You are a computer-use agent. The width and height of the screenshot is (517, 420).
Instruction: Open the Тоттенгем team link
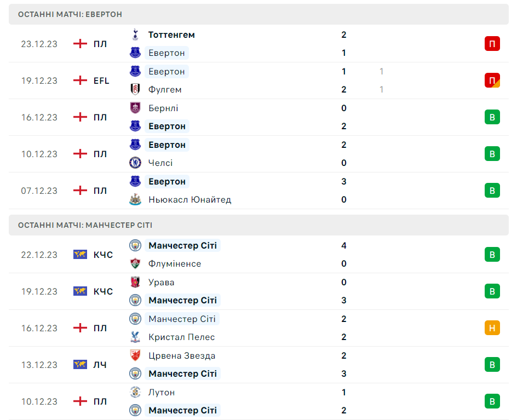(171, 34)
